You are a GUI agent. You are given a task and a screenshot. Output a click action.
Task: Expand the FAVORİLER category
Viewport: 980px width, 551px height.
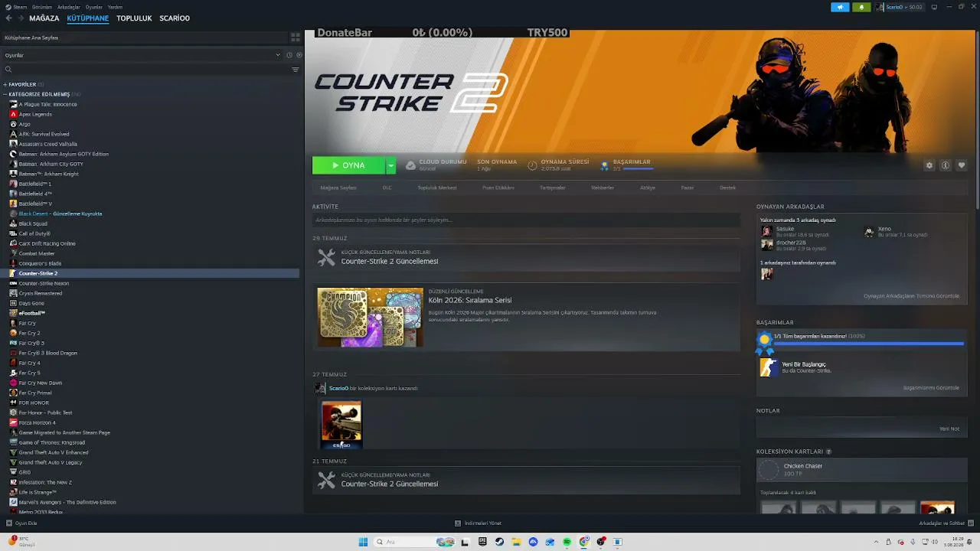(x=5, y=84)
